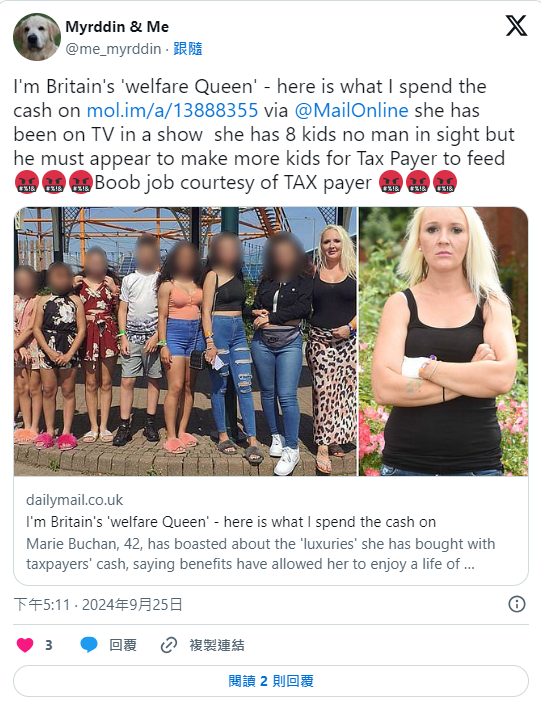The height and width of the screenshot is (710, 541).
Task: Open the X logo icon
Action: [x=516, y=25]
